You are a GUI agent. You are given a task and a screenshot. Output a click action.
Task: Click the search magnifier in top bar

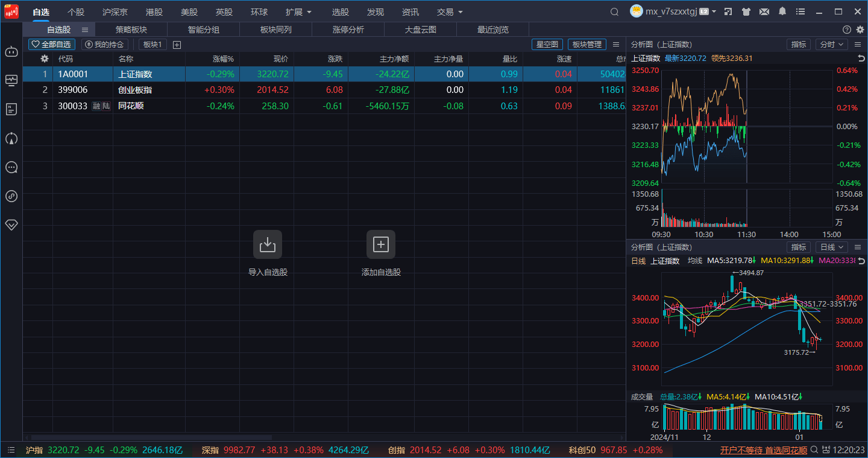tap(614, 12)
